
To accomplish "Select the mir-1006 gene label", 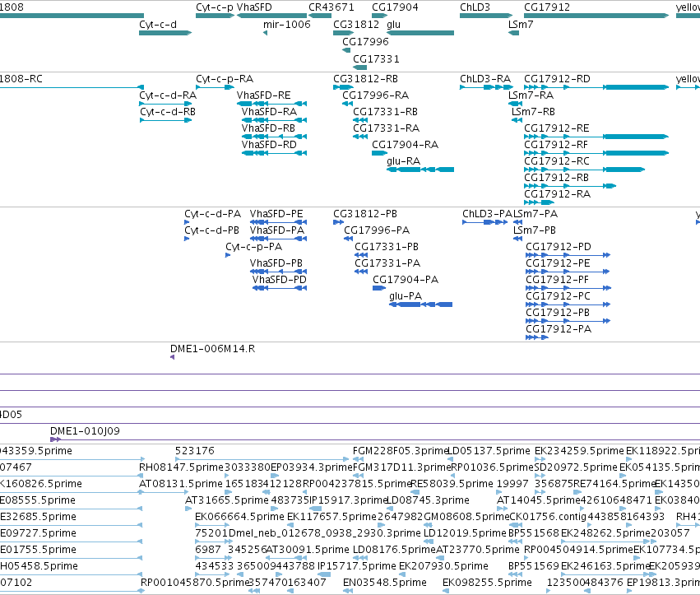I will 286,25.
